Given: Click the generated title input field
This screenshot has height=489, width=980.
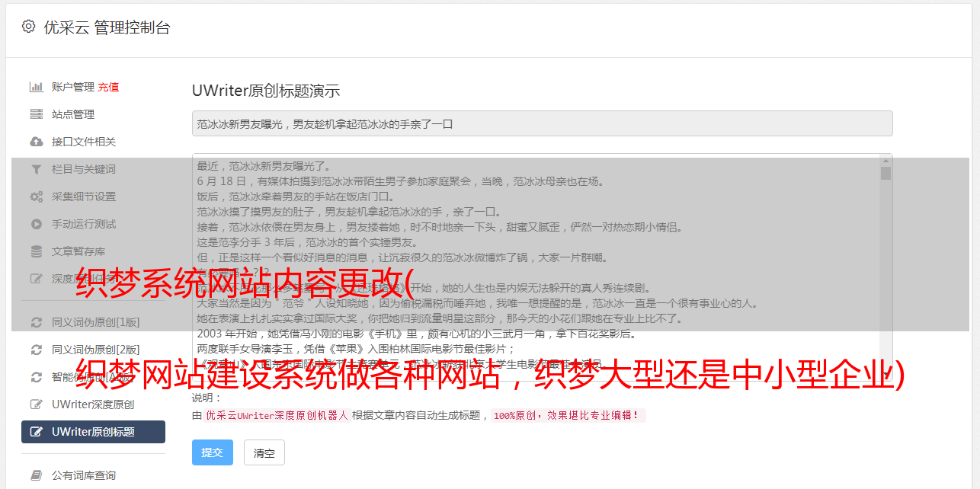Looking at the screenshot, I should (x=542, y=123).
